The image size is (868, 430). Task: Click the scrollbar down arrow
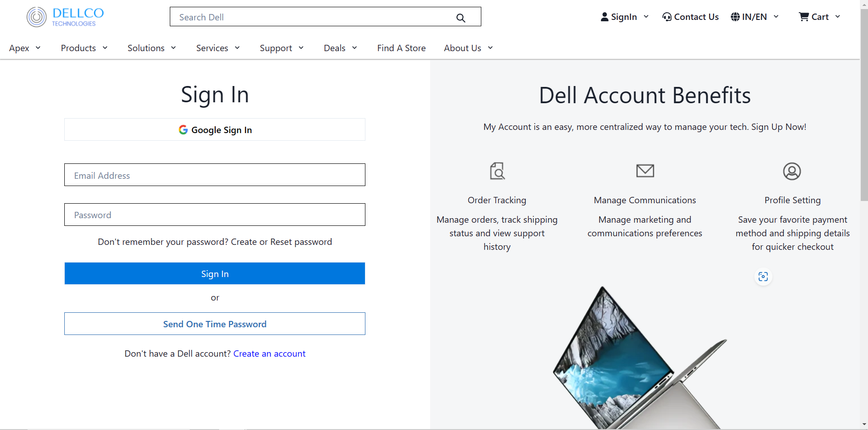click(864, 425)
